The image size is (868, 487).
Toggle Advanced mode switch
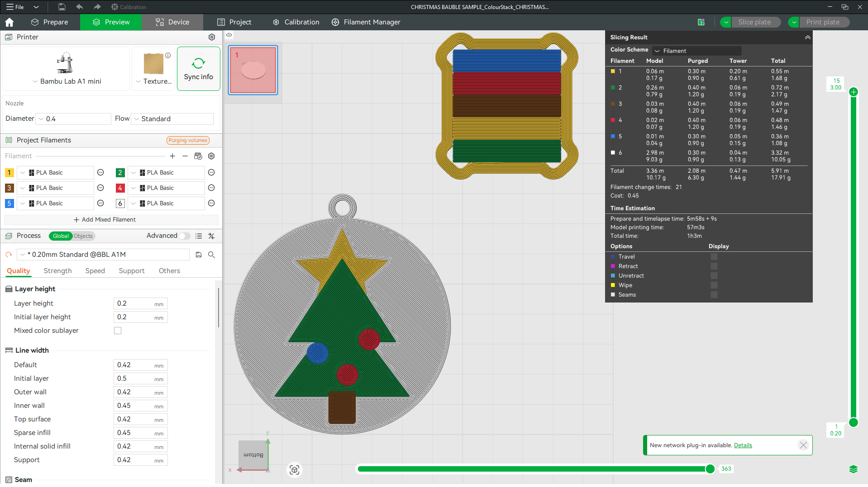pyautogui.click(x=184, y=236)
